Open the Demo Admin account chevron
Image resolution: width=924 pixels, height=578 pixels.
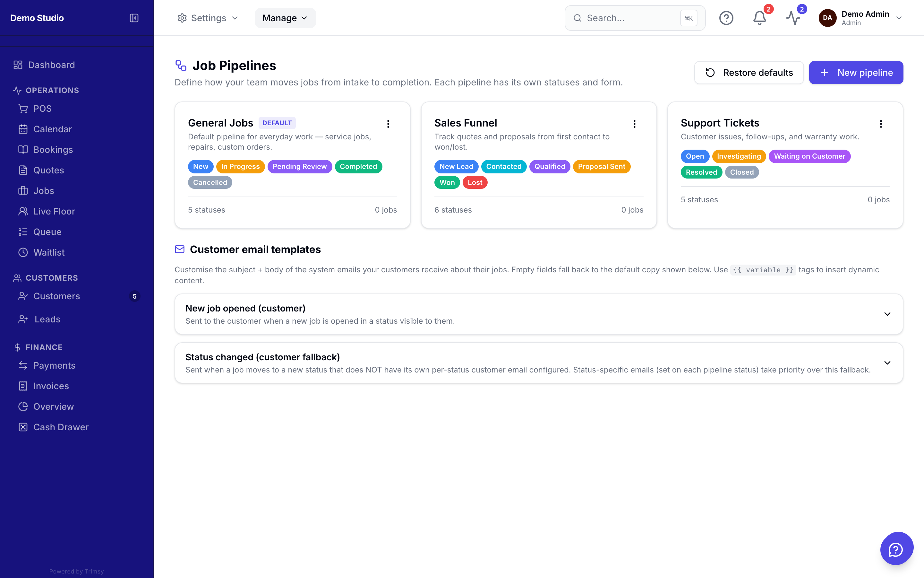coord(899,18)
